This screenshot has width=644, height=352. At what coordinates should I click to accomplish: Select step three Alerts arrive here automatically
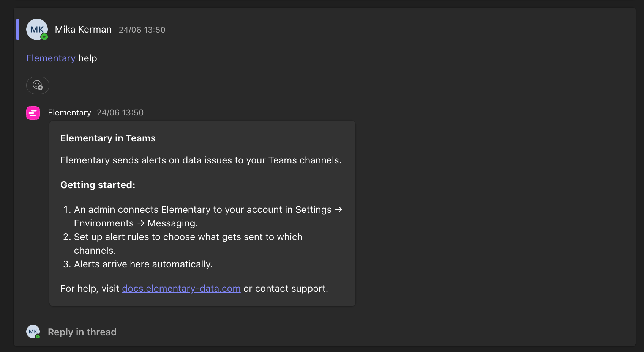click(138, 264)
